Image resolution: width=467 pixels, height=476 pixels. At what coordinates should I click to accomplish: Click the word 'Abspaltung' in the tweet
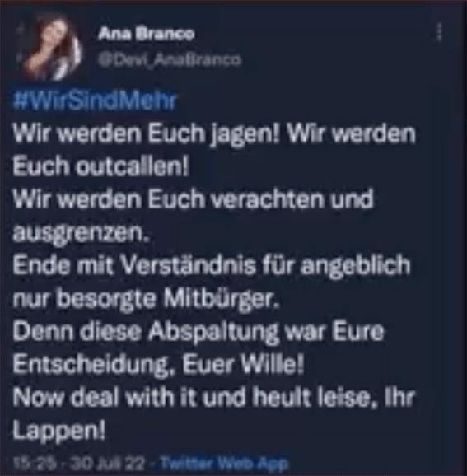coord(213,333)
